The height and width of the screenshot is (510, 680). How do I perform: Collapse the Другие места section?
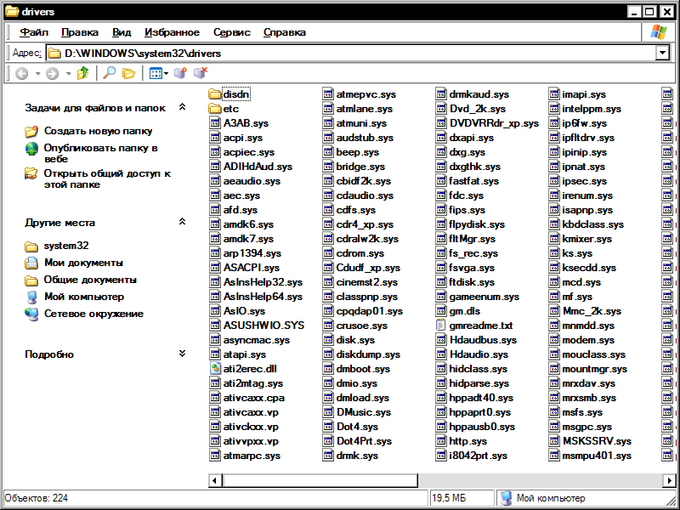pos(182,222)
